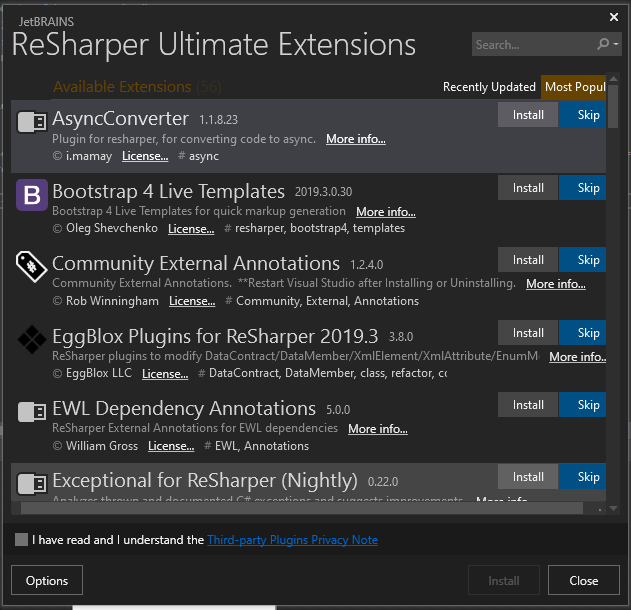Close the ReSharper Extensions dialog

[614, 17]
